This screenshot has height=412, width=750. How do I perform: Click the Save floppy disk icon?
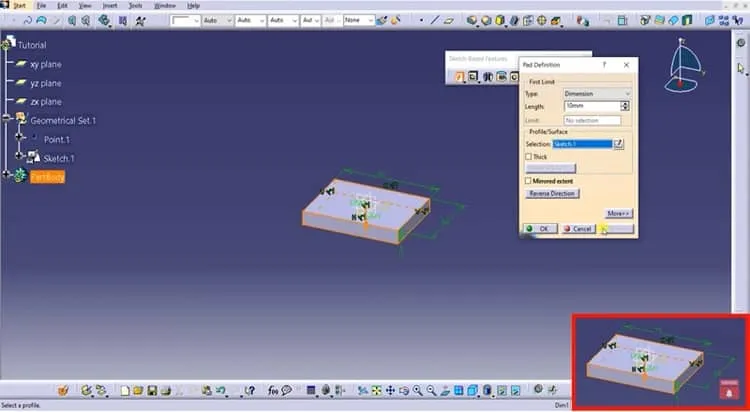tap(152, 391)
